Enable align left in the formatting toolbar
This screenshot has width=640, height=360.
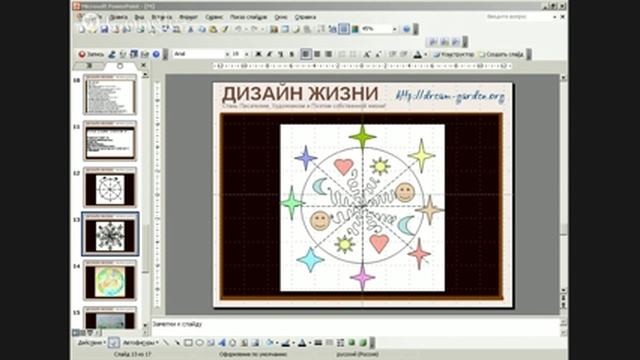click(306, 54)
